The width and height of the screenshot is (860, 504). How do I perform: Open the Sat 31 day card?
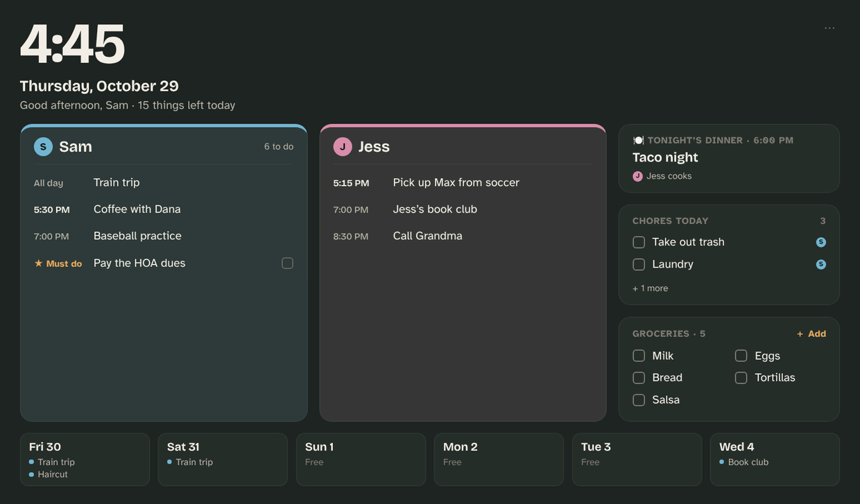tap(223, 460)
